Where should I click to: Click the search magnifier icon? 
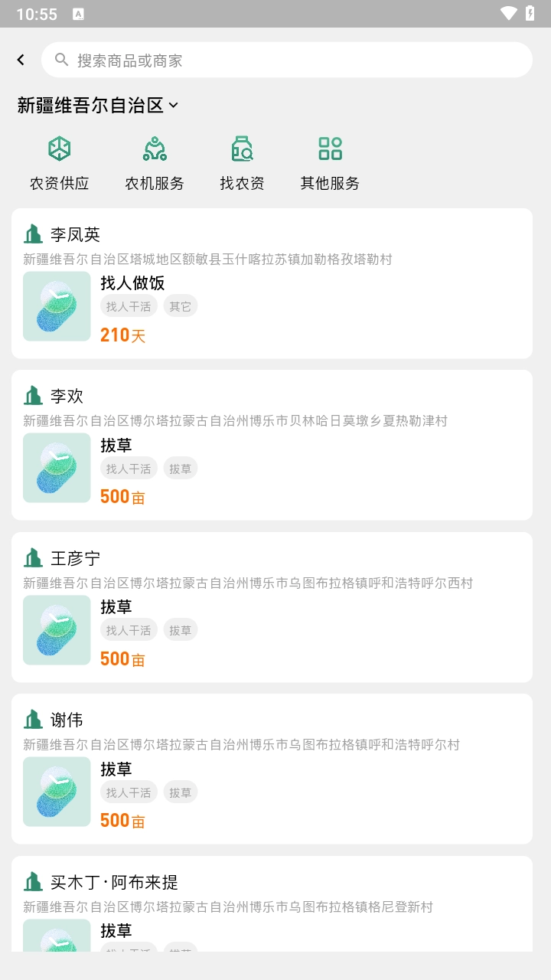pyautogui.click(x=62, y=60)
